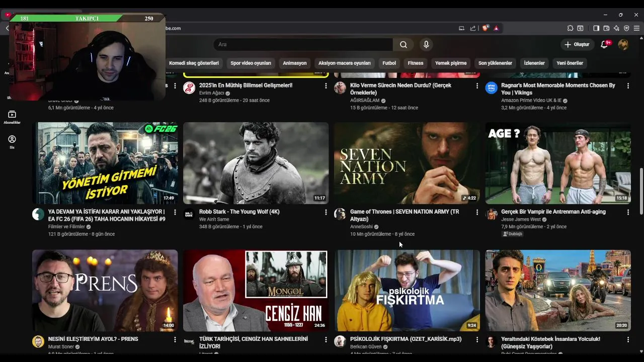The height and width of the screenshot is (362, 644).
Task: Open Robb Stark - The Young Wolf title
Action: (x=239, y=212)
